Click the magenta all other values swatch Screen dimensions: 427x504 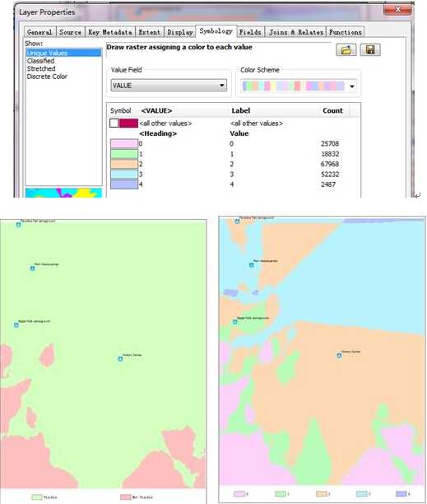[128, 123]
